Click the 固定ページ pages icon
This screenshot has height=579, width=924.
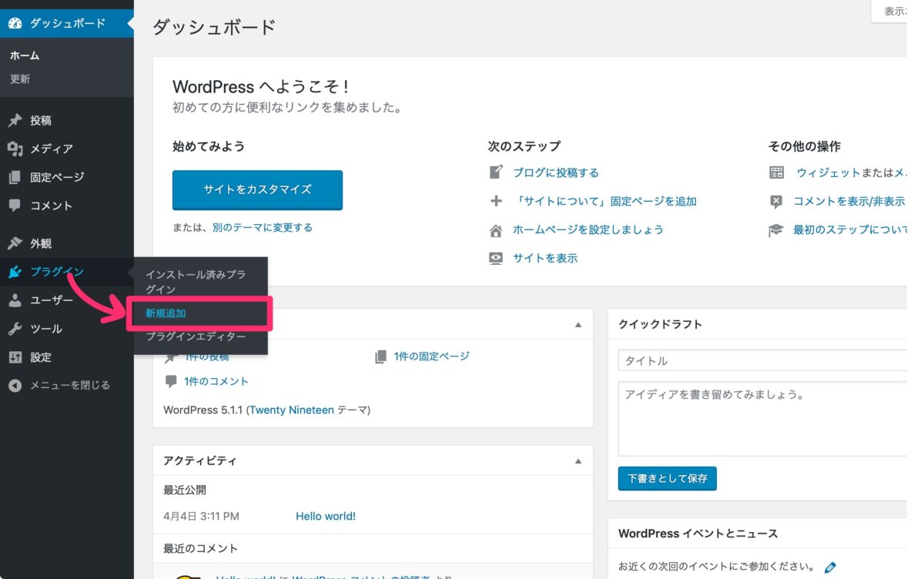tap(15, 177)
